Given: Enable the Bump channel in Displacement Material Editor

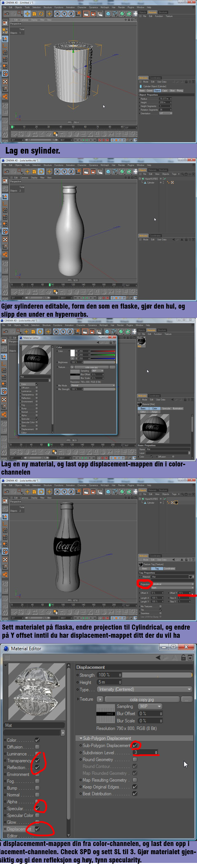Looking at the screenshot, I should [x=37, y=788].
